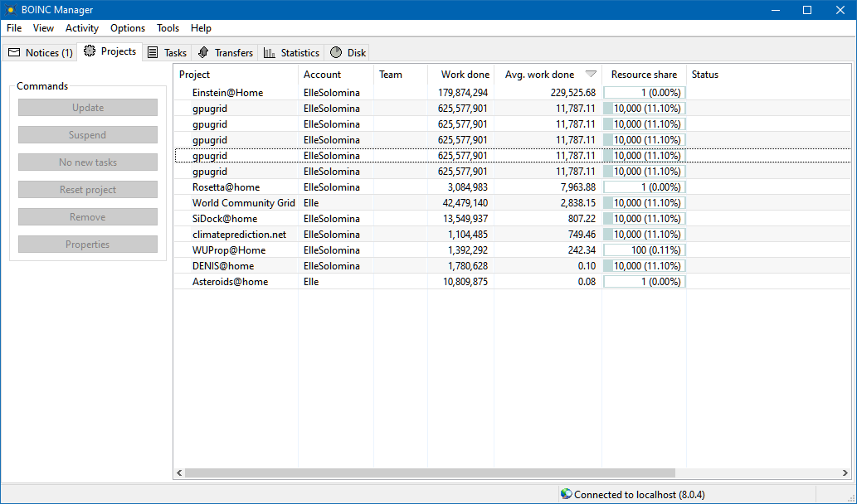Sort by the Work done column header
This screenshot has width=857, height=504.
point(460,75)
